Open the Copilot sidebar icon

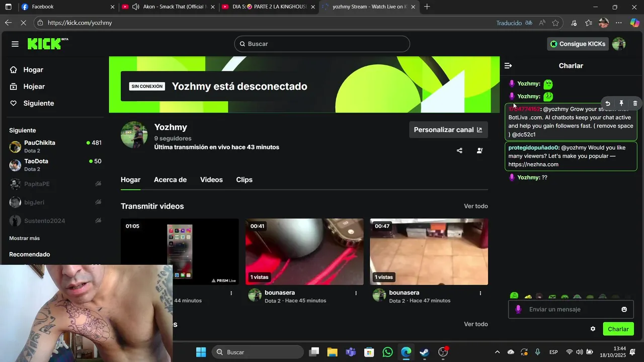634,23
